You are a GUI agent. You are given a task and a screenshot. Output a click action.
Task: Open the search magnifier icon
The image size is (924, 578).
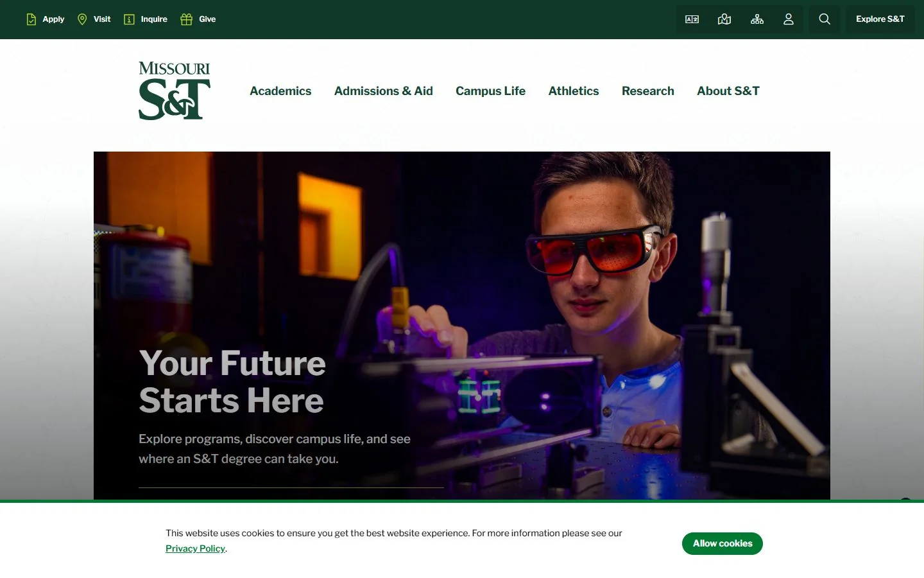click(x=825, y=19)
